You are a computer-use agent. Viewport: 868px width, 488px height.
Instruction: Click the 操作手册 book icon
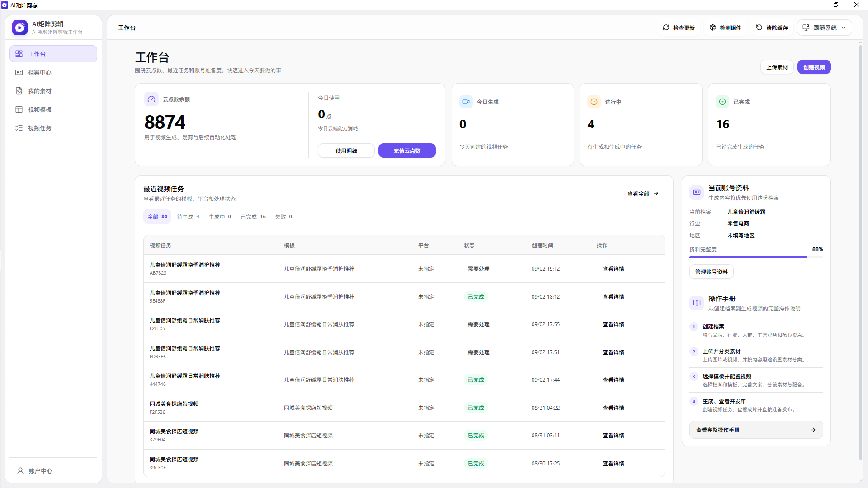point(697,303)
